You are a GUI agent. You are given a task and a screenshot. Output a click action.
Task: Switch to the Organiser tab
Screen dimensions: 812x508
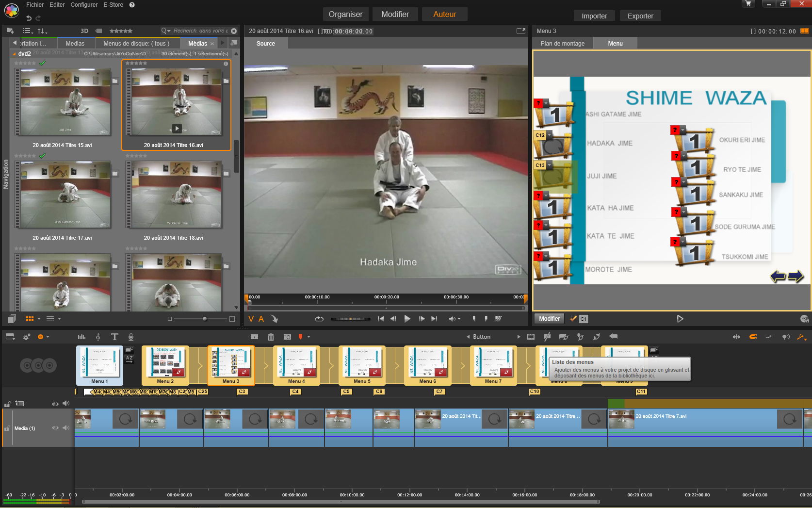click(345, 14)
